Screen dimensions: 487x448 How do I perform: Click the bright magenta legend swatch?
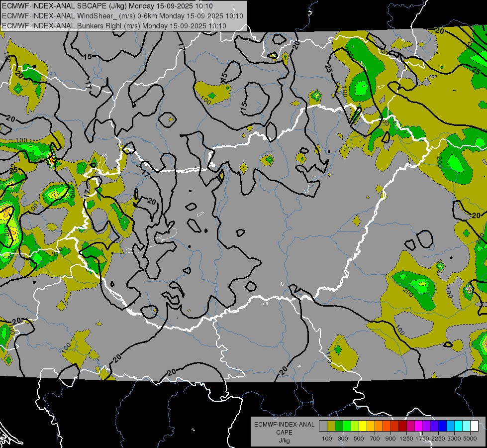419,426
